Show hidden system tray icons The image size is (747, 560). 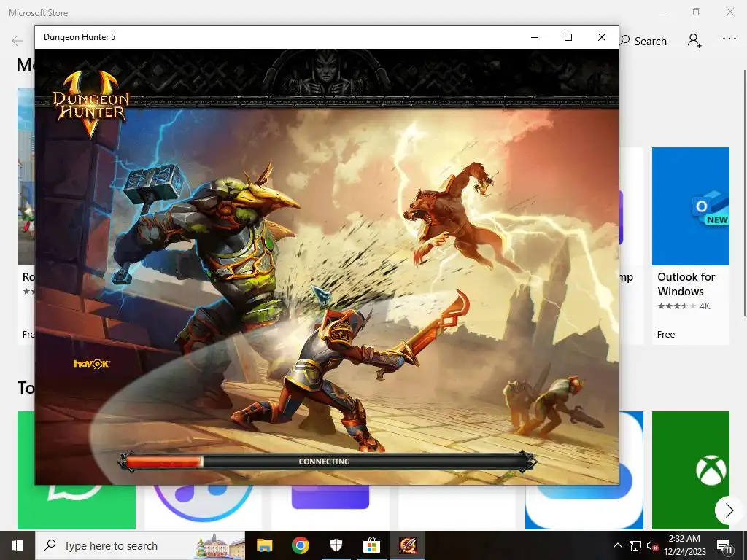[x=617, y=545]
